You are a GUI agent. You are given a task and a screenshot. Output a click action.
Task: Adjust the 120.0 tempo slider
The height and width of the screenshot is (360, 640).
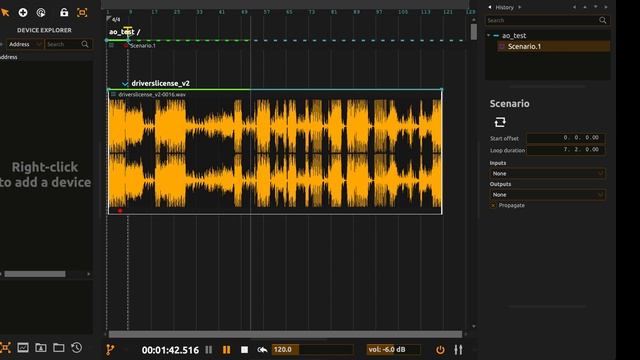click(x=312, y=349)
